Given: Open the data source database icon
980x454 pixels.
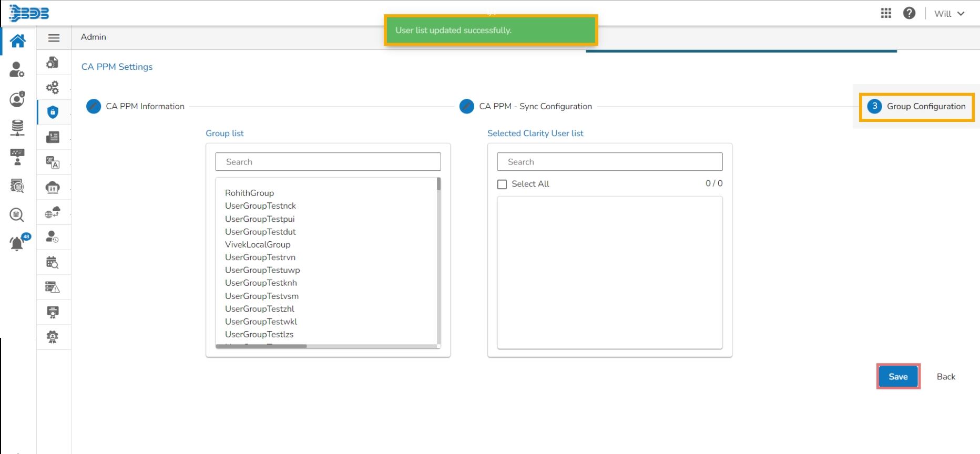Looking at the screenshot, I should pos(17,127).
